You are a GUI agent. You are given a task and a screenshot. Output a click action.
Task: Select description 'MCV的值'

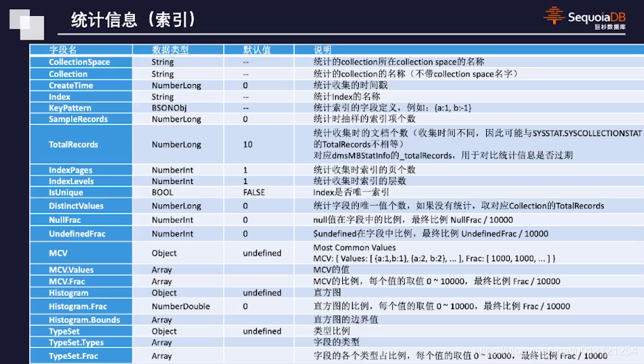(331, 270)
